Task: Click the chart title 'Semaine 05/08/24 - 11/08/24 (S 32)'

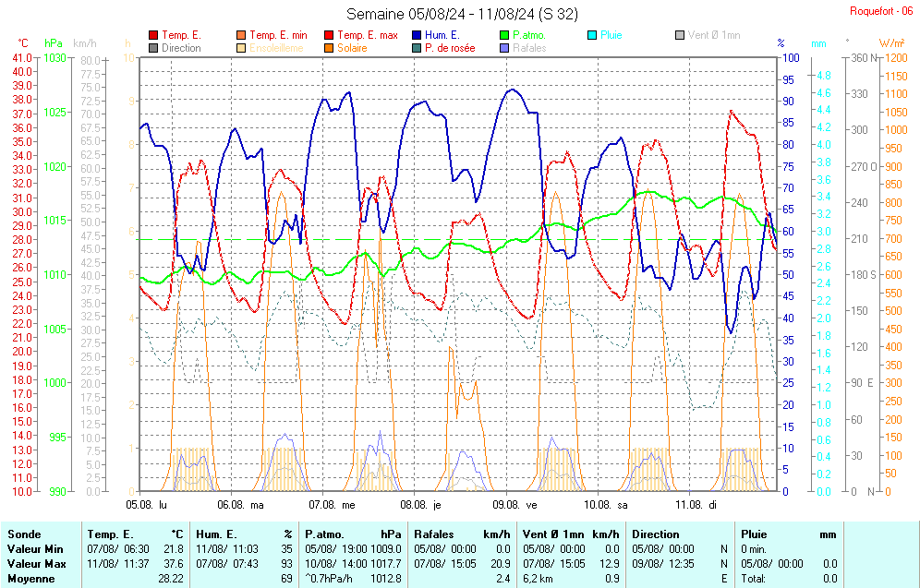Action: pyautogui.click(x=463, y=14)
